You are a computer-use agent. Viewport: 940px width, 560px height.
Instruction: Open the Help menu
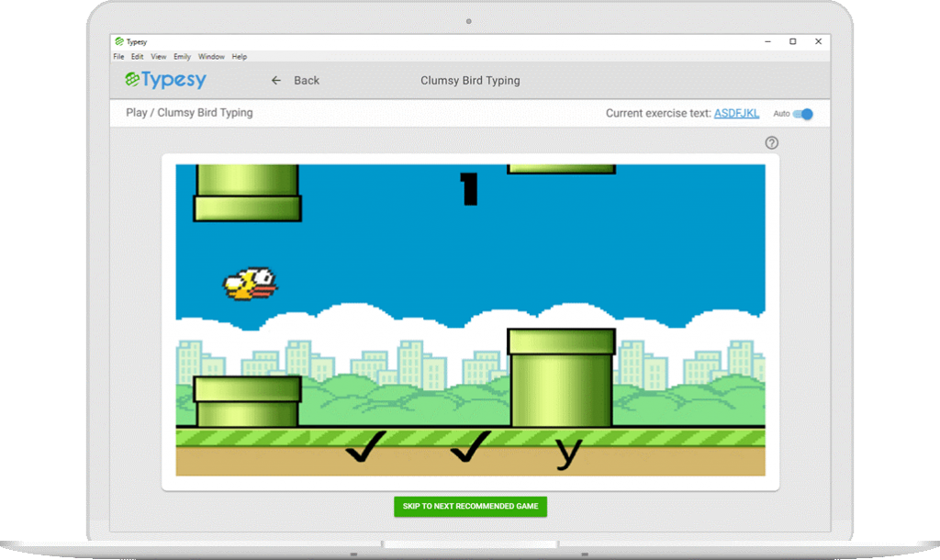coord(240,56)
